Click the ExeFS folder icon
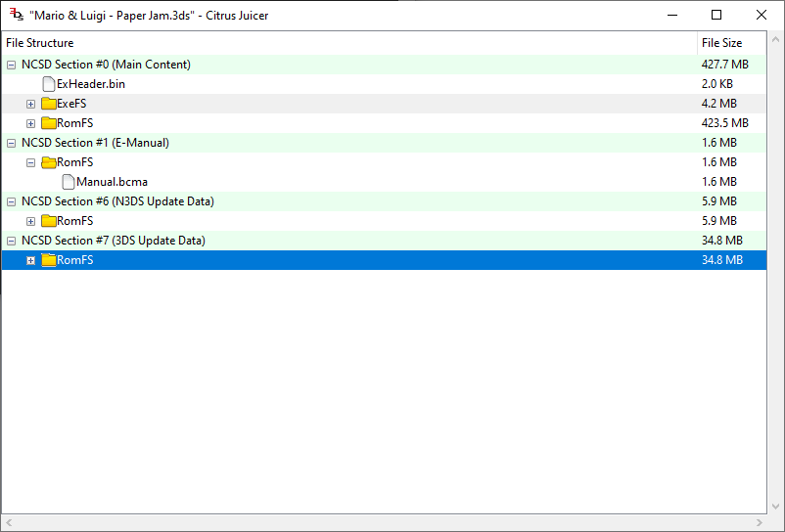The image size is (785, 532). 48,104
